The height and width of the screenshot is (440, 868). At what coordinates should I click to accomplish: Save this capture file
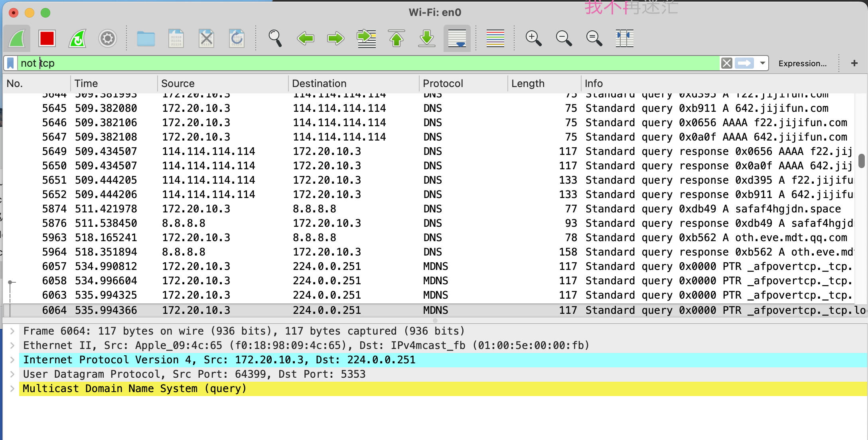(176, 39)
